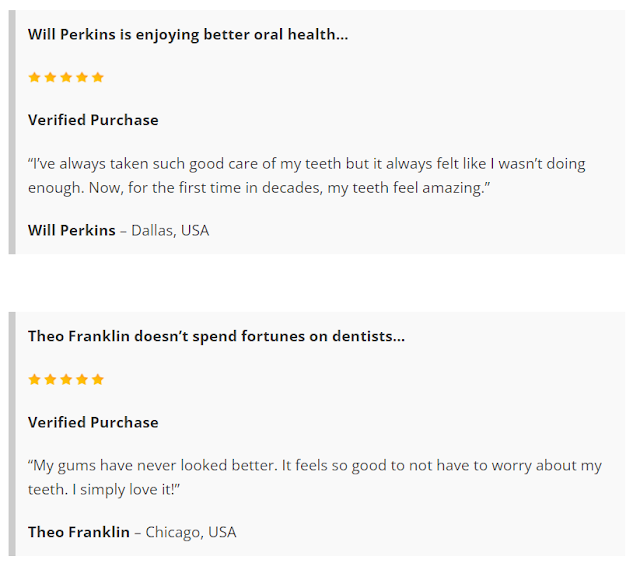Click Verified Purchase label in Theo Franklin review
The width and height of the screenshot is (640, 570).
(93, 422)
